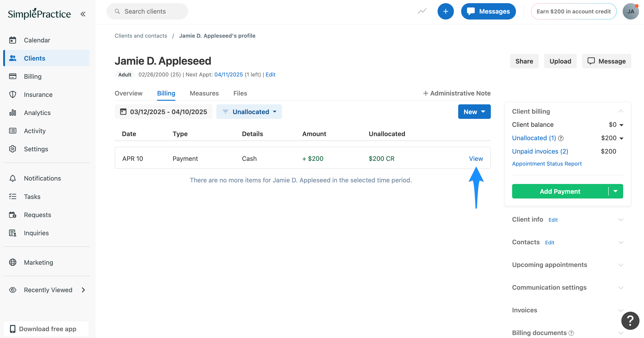The height and width of the screenshot is (338, 644).
Task: Open the New dropdown menu
Action: coord(474,112)
